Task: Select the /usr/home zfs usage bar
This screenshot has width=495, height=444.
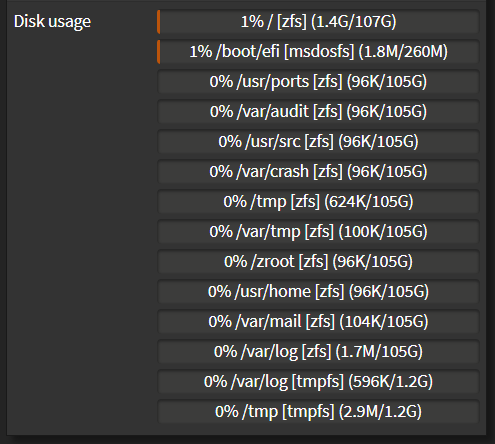Action: tap(318, 292)
